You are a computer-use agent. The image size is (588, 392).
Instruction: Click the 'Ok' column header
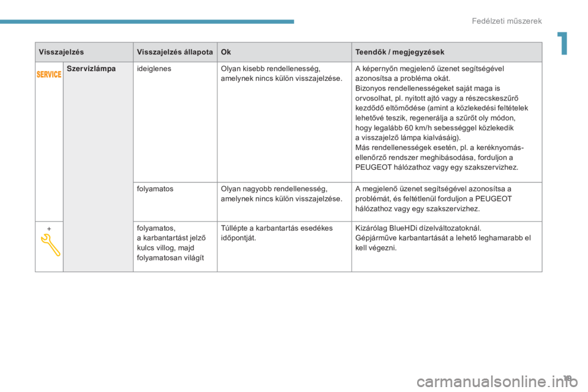(x=226, y=52)
